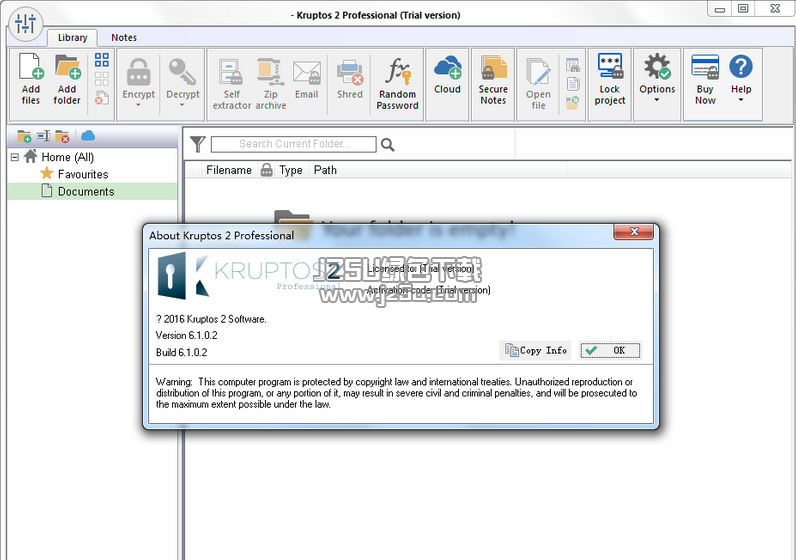Screen dimensions: 796x560
Task: Click the small folder arrow icon beside Open file
Action: pyautogui.click(x=573, y=103)
